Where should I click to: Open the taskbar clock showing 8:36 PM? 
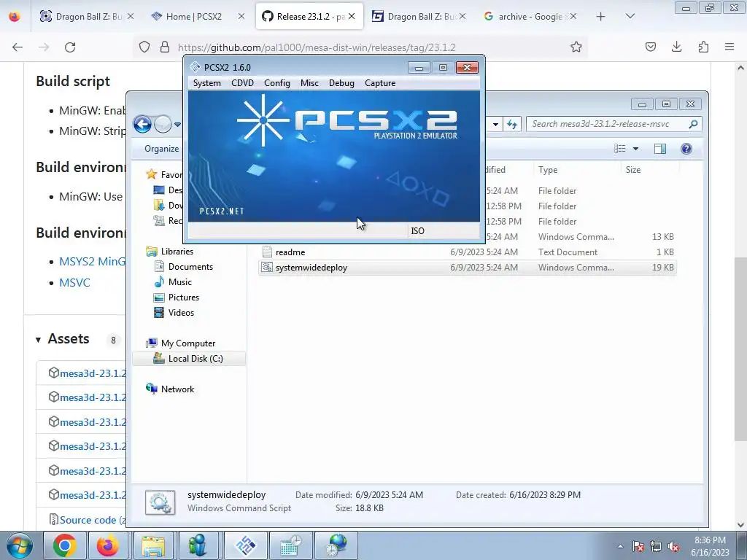pyautogui.click(x=710, y=545)
